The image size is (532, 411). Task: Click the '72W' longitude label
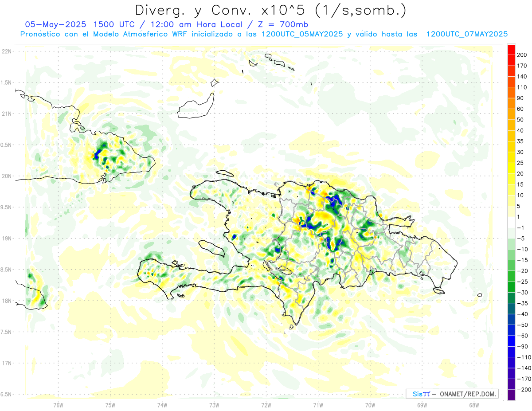pos(266,404)
